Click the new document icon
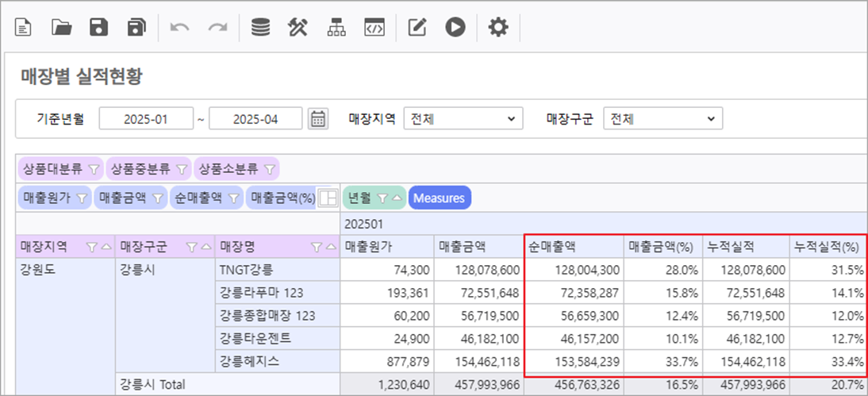The image size is (868, 396). 24,27
